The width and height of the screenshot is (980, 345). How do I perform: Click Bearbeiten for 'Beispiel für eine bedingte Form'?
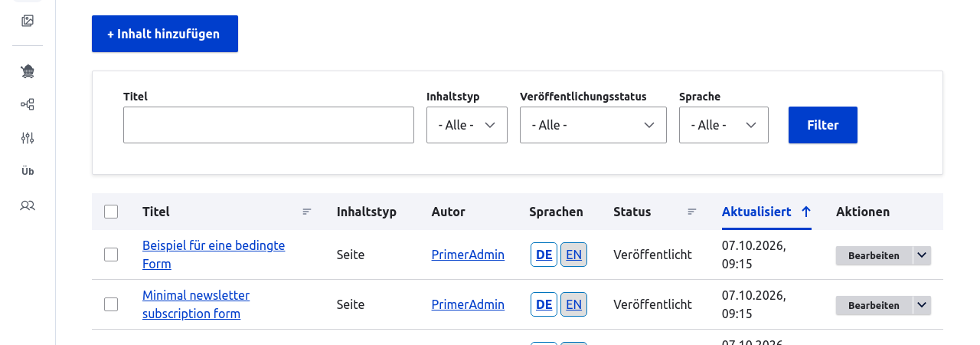pos(874,255)
